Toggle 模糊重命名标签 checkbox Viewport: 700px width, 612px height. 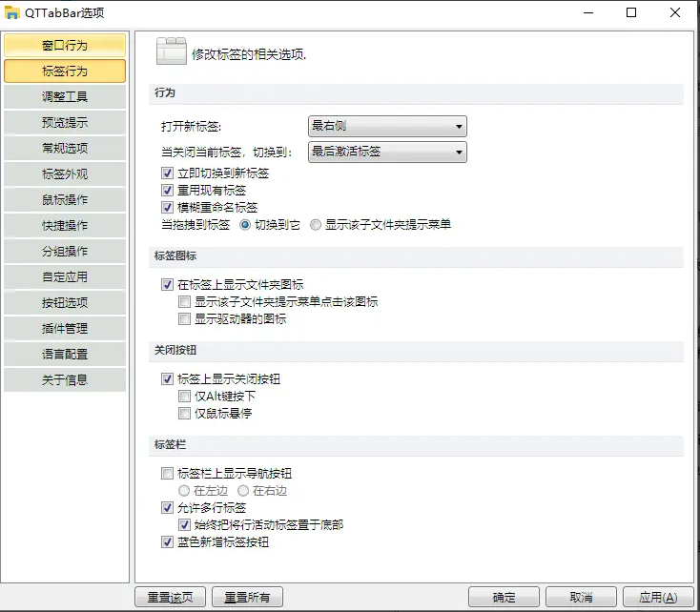click(x=168, y=207)
